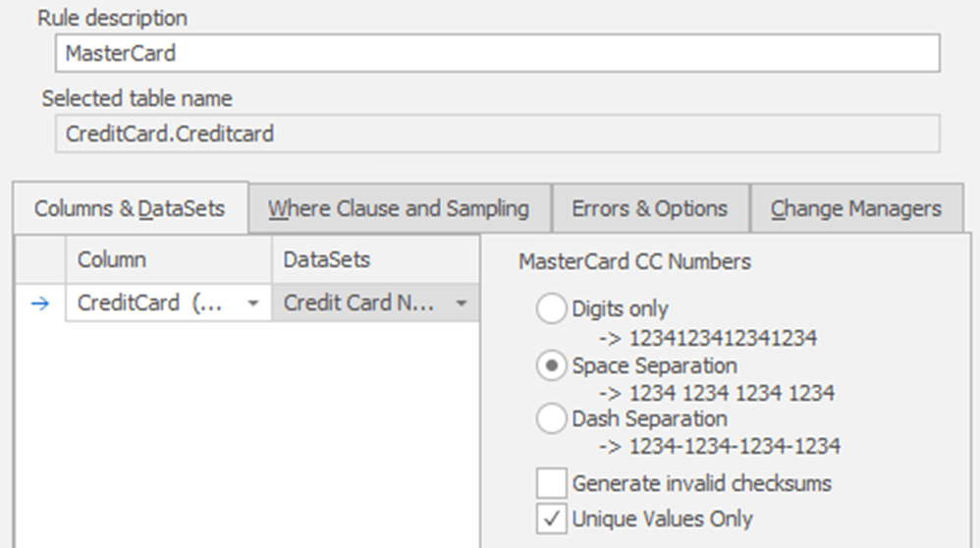Click the Column header in the grid
980x548 pixels.
169,259
